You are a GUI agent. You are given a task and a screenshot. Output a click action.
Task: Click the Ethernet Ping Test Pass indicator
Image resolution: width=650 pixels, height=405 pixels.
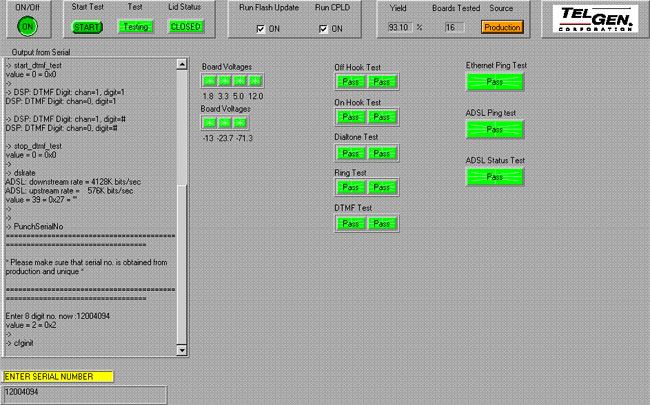click(495, 82)
